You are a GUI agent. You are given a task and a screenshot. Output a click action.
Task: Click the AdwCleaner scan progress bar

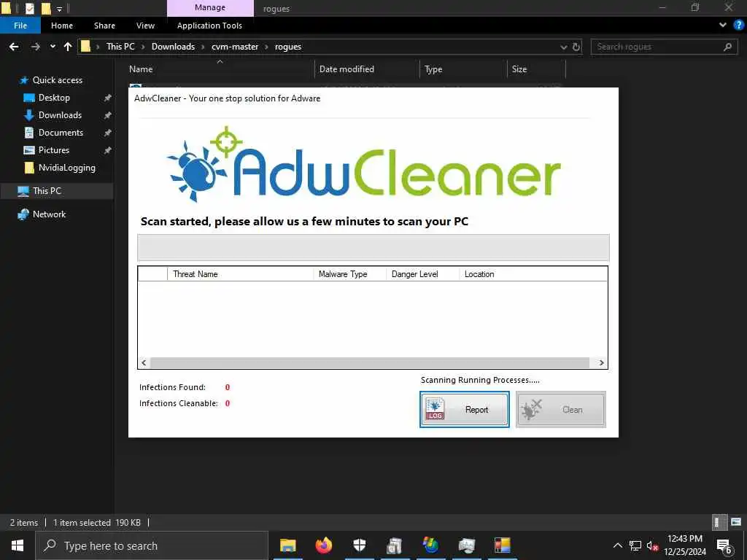373,248
